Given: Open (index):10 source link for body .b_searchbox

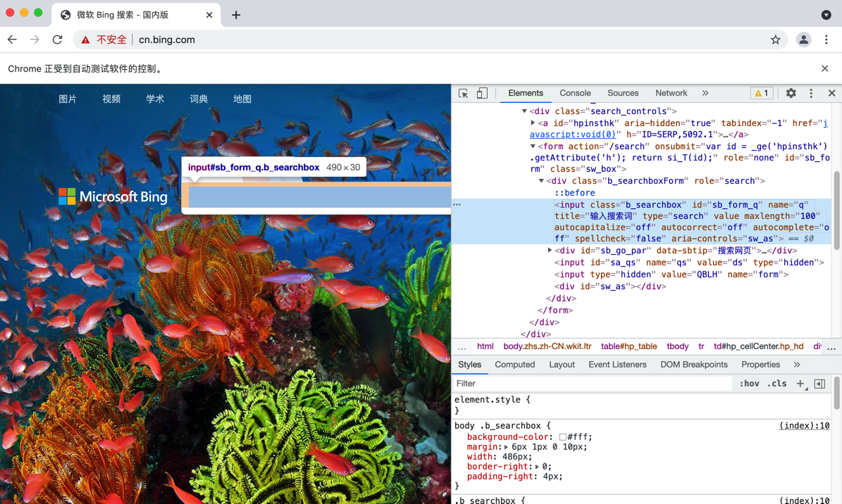Looking at the screenshot, I should point(804,426).
